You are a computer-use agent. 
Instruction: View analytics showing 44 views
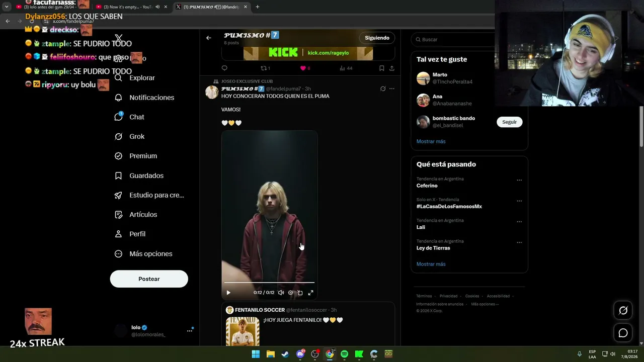[346, 68]
